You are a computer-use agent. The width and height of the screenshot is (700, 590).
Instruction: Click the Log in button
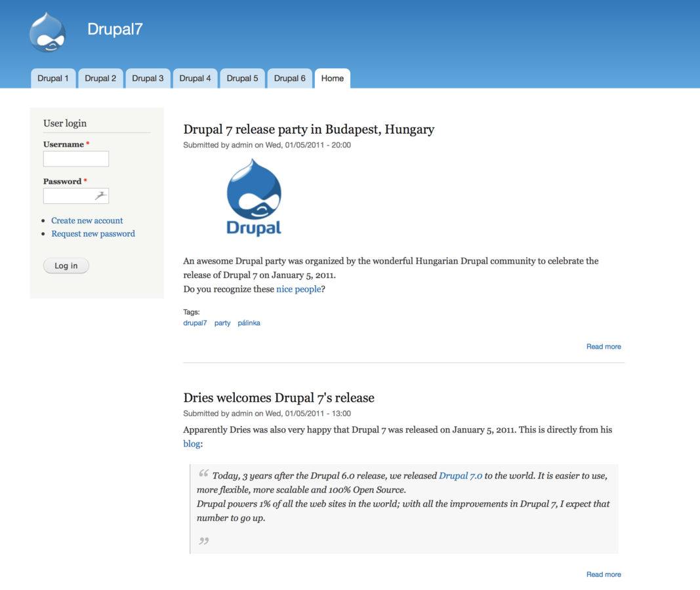(x=66, y=265)
